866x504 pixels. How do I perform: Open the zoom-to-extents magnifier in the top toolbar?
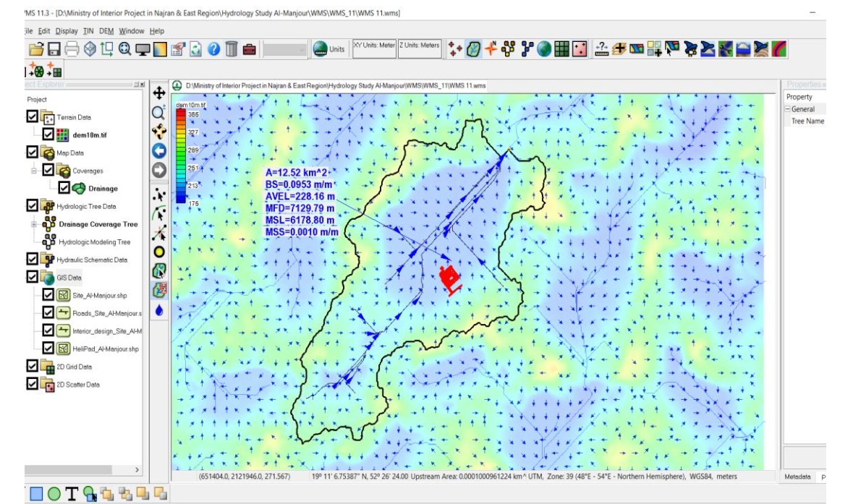[x=125, y=49]
